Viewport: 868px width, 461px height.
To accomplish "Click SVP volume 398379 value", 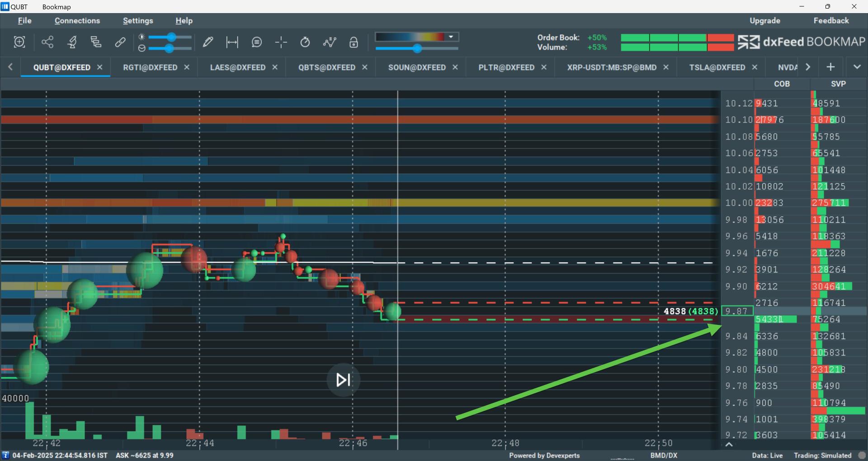I will click(829, 419).
